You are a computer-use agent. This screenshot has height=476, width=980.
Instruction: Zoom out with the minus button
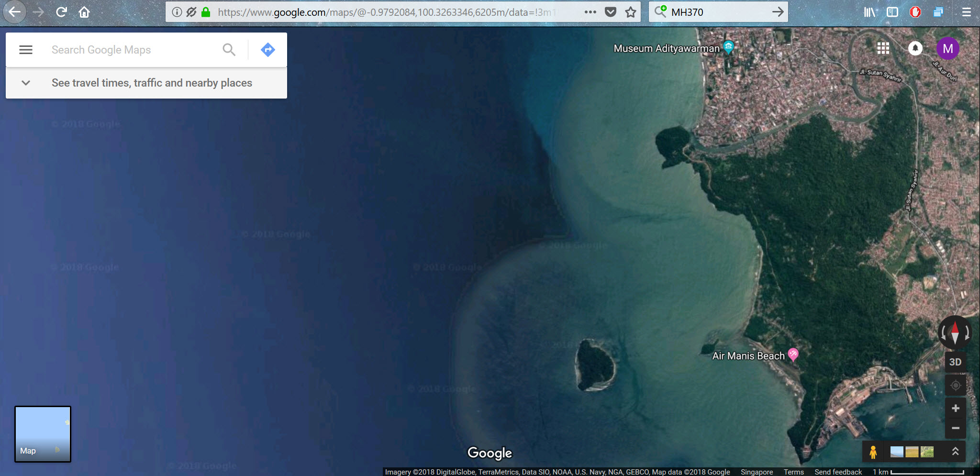click(956, 428)
